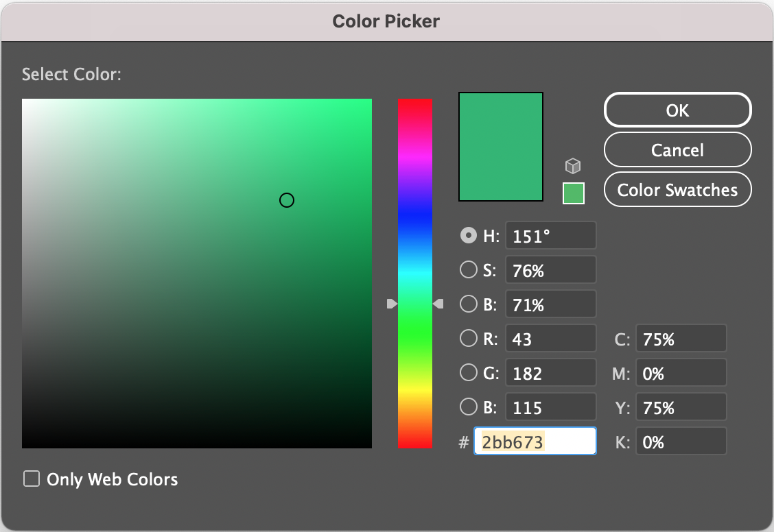Click inside the hex value field showing 2bb673

click(x=535, y=441)
